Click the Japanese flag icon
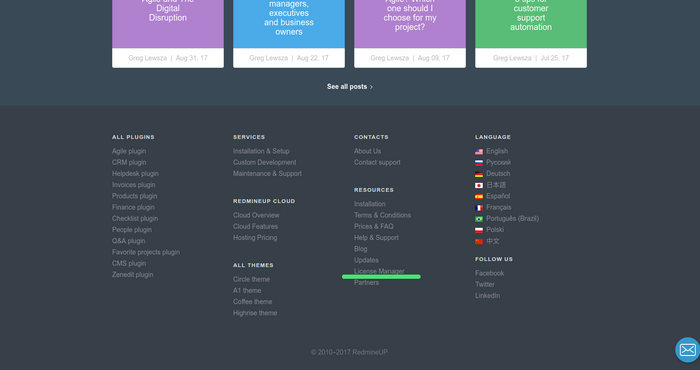 (479, 185)
